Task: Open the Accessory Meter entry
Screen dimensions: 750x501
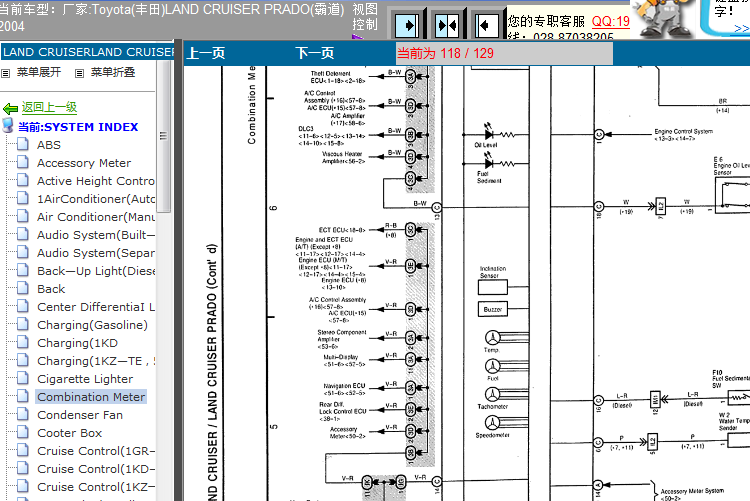Action: 84,163
